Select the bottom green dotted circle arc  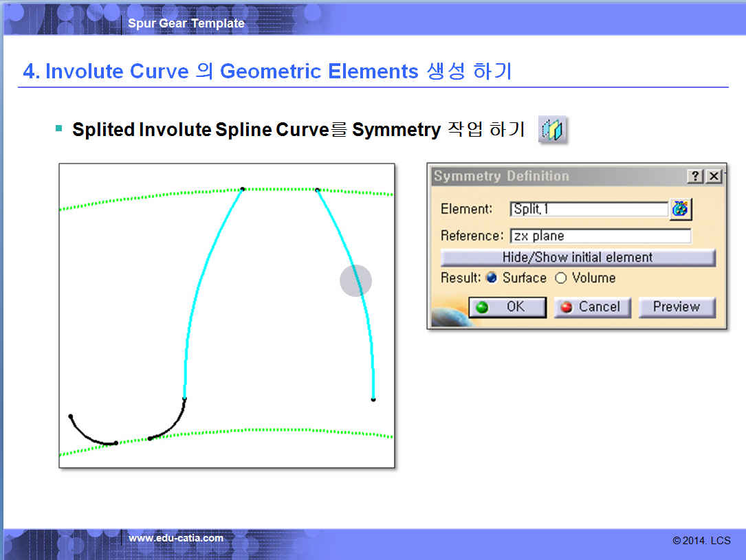(275, 432)
